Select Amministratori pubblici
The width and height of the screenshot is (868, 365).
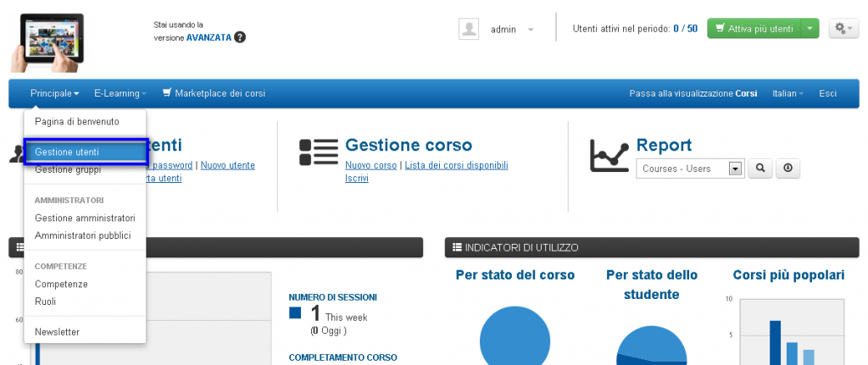click(85, 236)
